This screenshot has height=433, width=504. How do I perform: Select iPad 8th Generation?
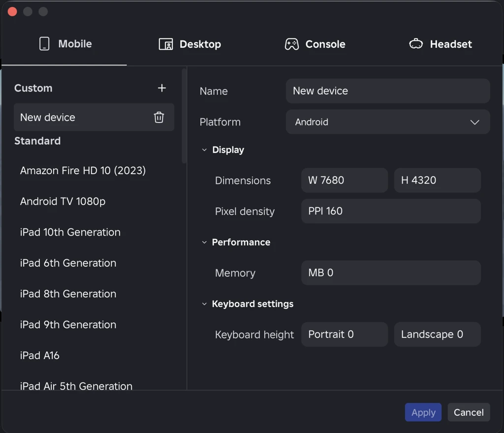tap(94, 294)
